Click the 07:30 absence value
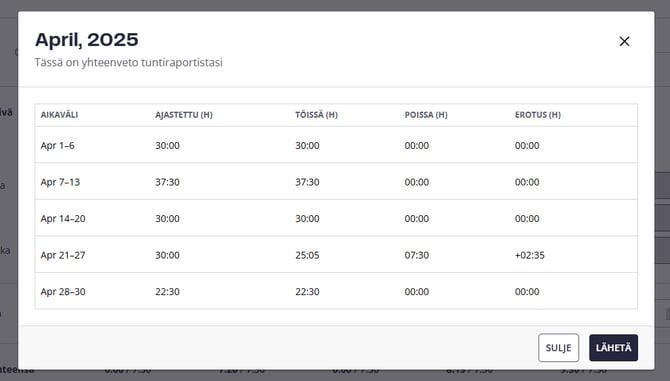The width and height of the screenshot is (670, 381). click(x=417, y=255)
